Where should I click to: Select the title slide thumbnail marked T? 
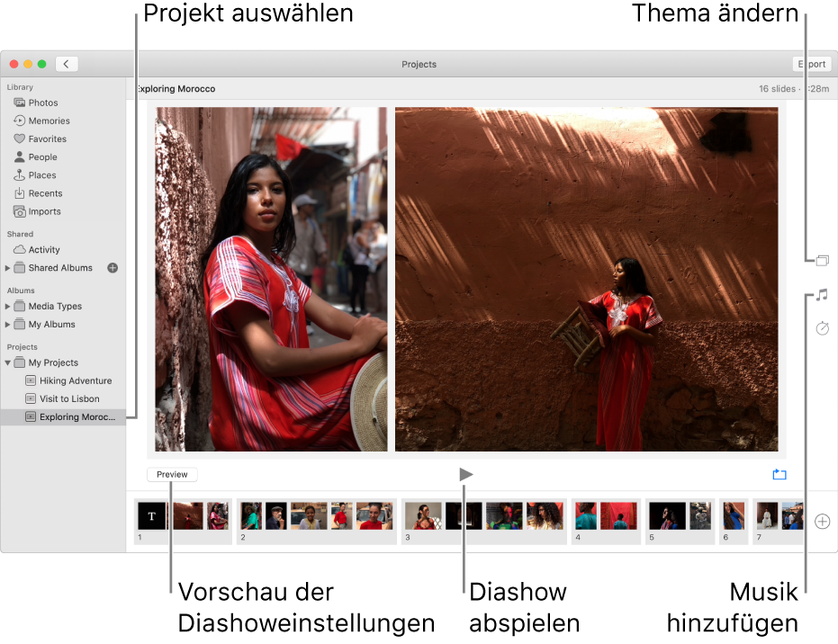152,516
